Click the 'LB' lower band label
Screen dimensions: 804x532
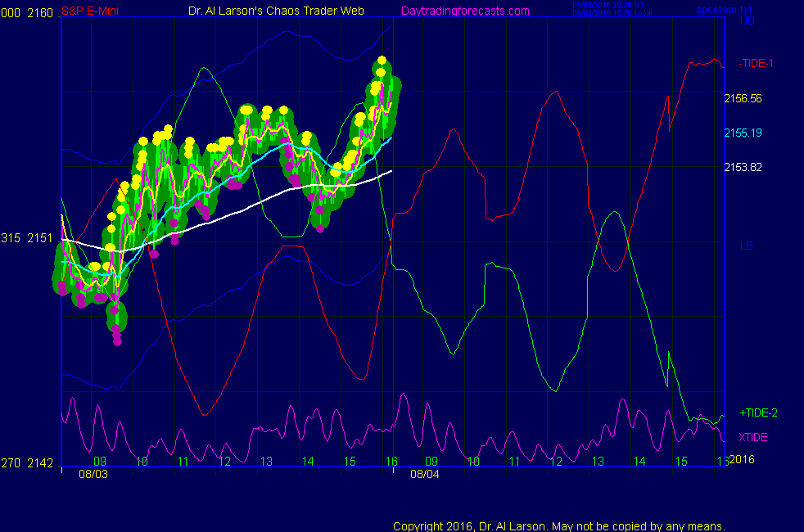click(x=747, y=246)
